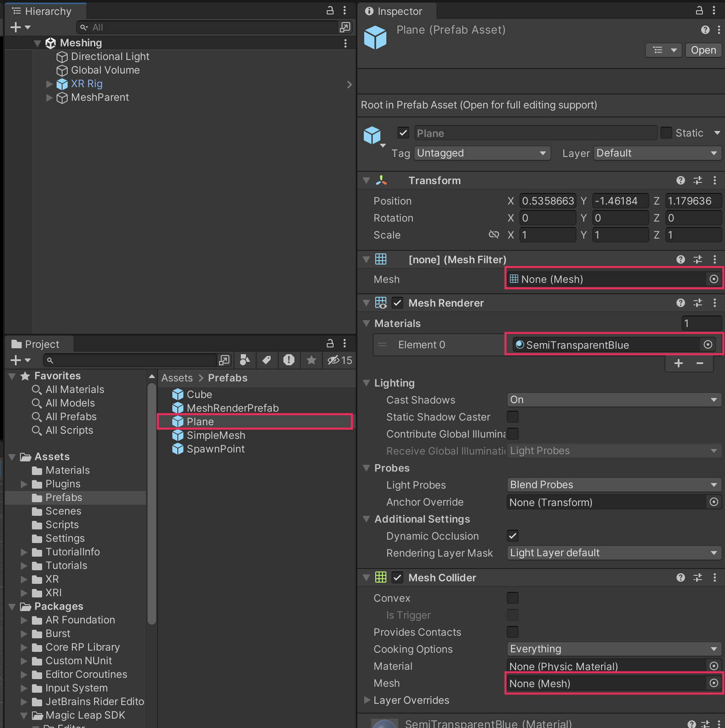The width and height of the screenshot is (725, 728).
Task: Enable the Convex checkbox in Mesh Collider
Action: 513,598
